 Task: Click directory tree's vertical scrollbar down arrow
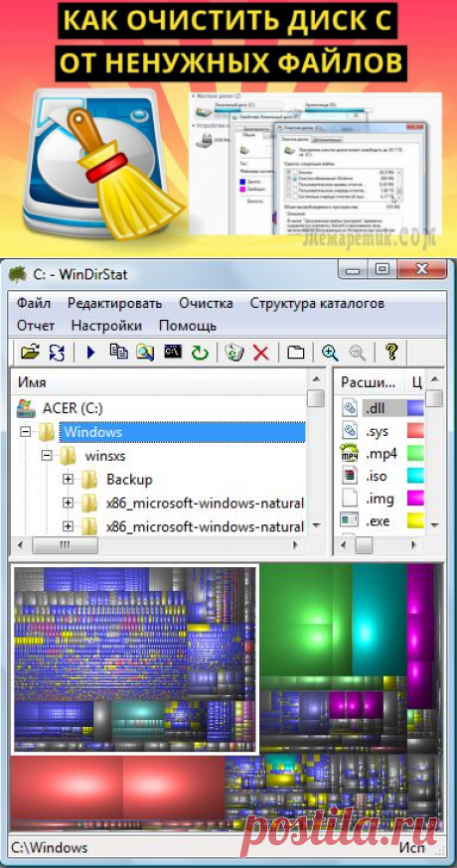click(316, 525)
